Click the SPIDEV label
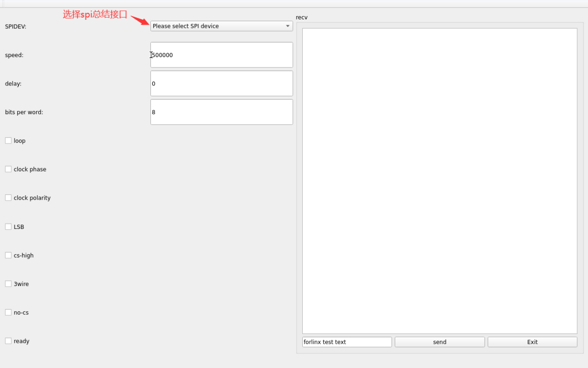 pyautogui.click(x=16, y=26)
